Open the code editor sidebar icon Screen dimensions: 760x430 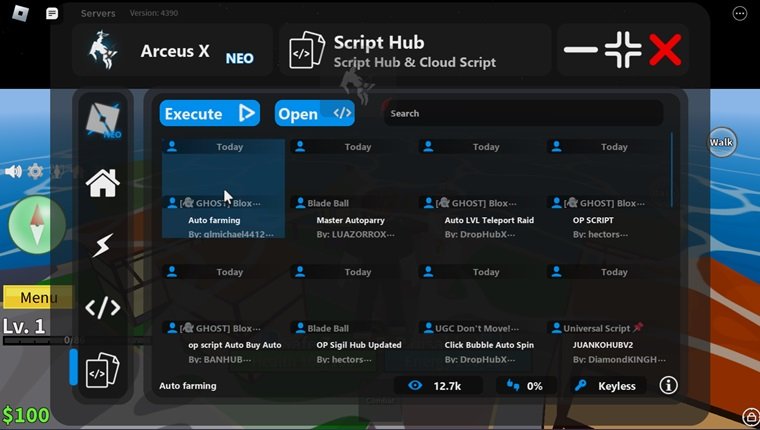coord(102,308)
